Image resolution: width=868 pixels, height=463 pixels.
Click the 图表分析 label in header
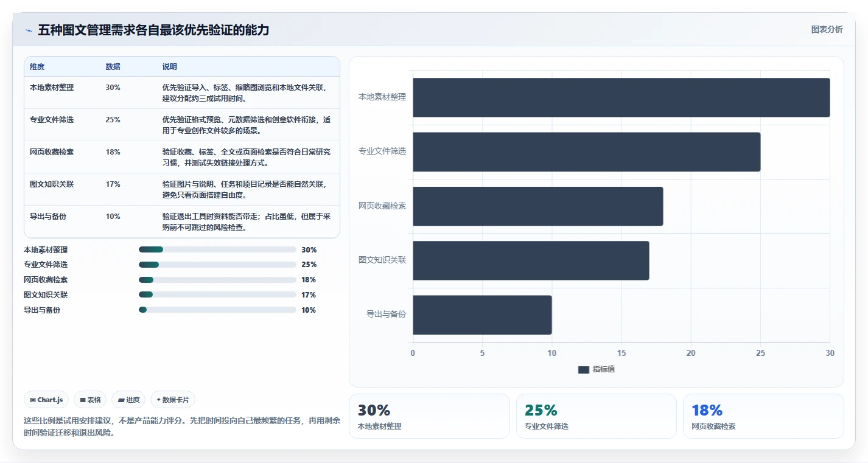(x=827, y=29)
